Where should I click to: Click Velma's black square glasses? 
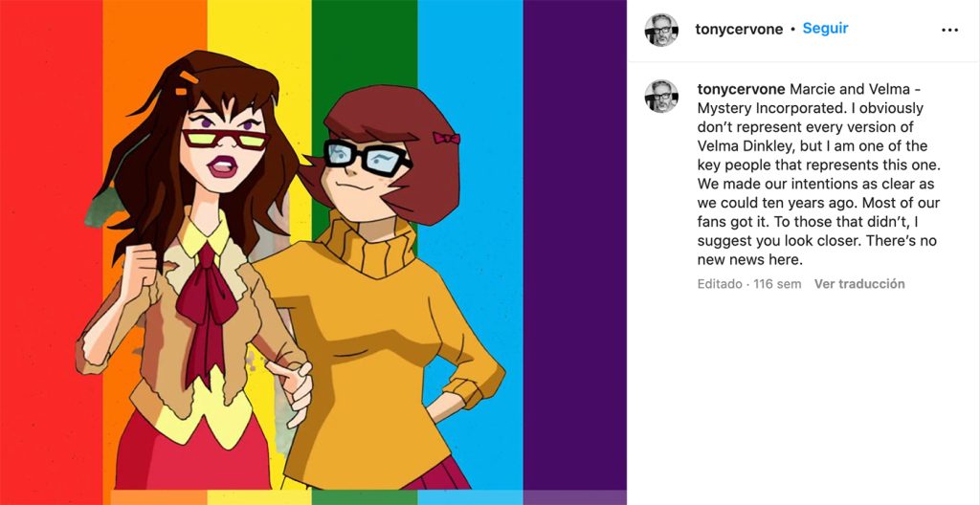point(367,157)
